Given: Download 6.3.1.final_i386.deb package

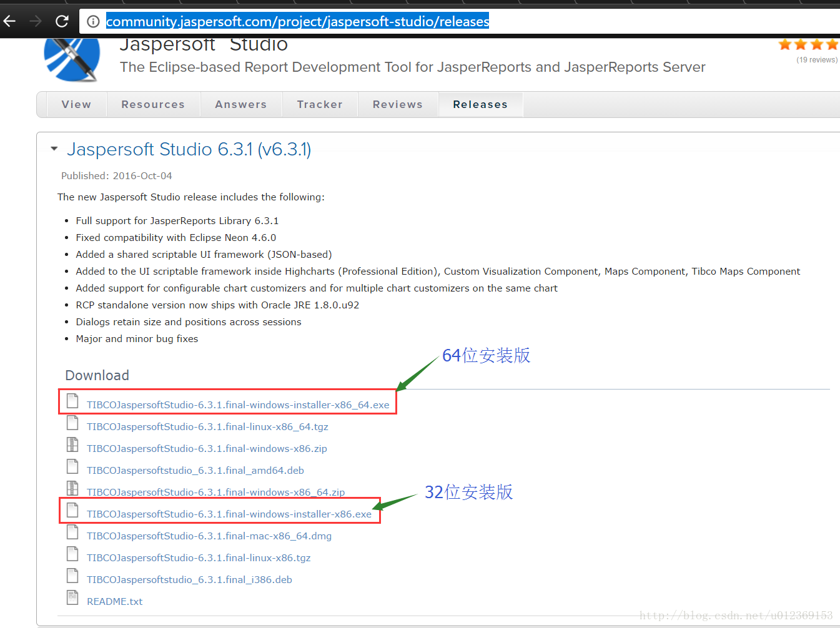Looking at the screenshot, I should tap(189, 580).
